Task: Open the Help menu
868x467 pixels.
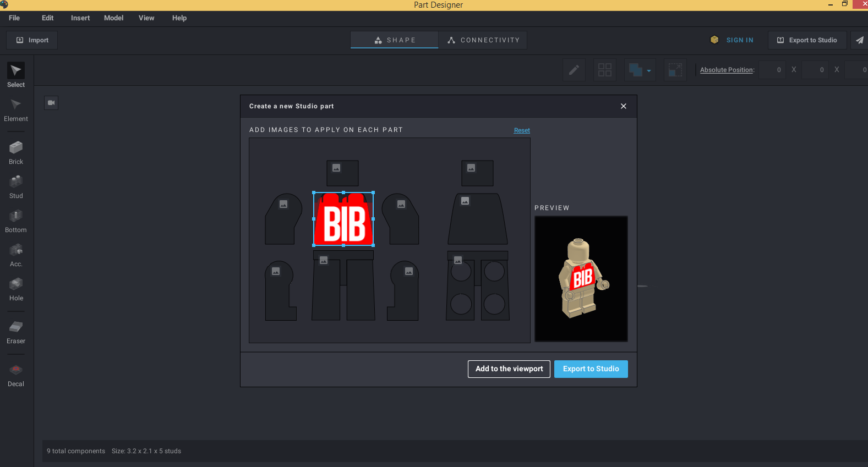Action: coord(179,18)
